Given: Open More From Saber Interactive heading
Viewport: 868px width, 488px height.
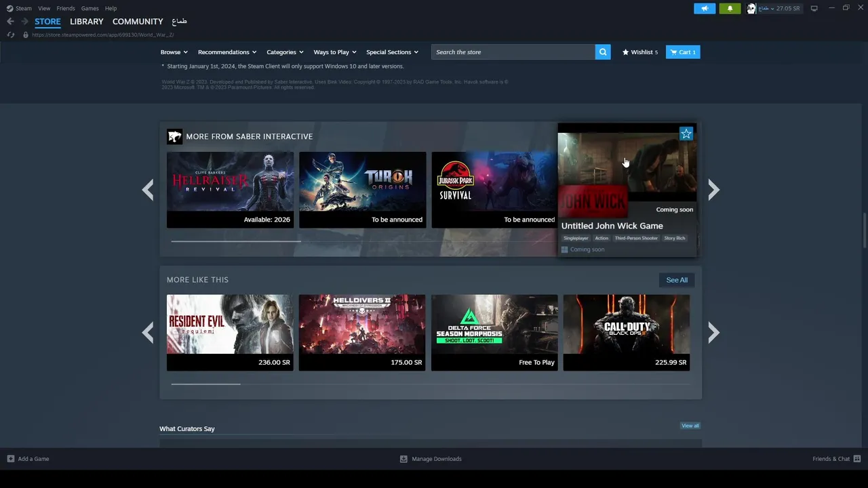Looking at the screenshot, I should (250, 136).
